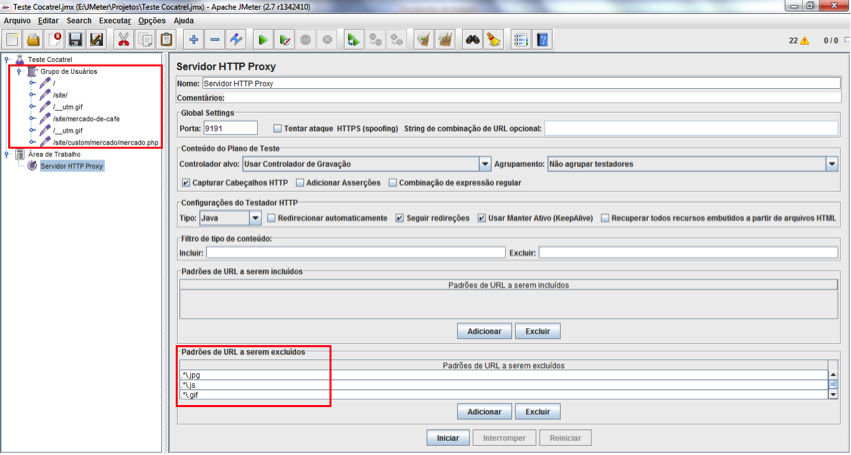The width and height of the screenshot is (851, 455).
Task: Expand the /site/ sampler node handle
Action: (x=32, y=95)
